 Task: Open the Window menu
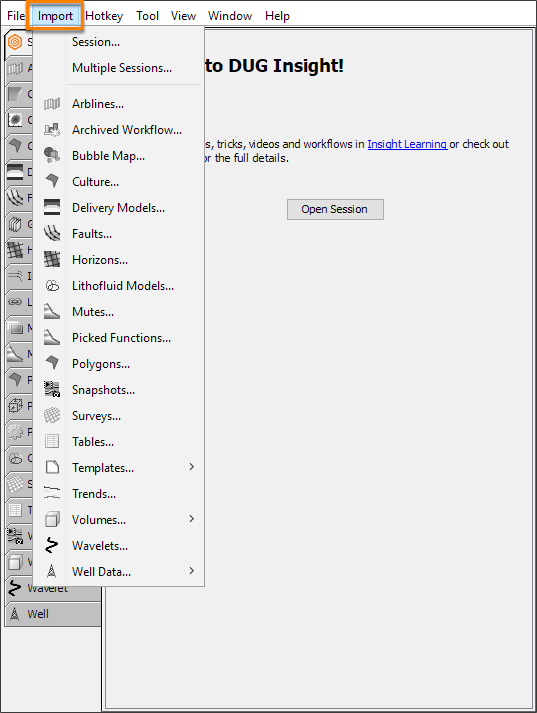(x=230, y=16)
